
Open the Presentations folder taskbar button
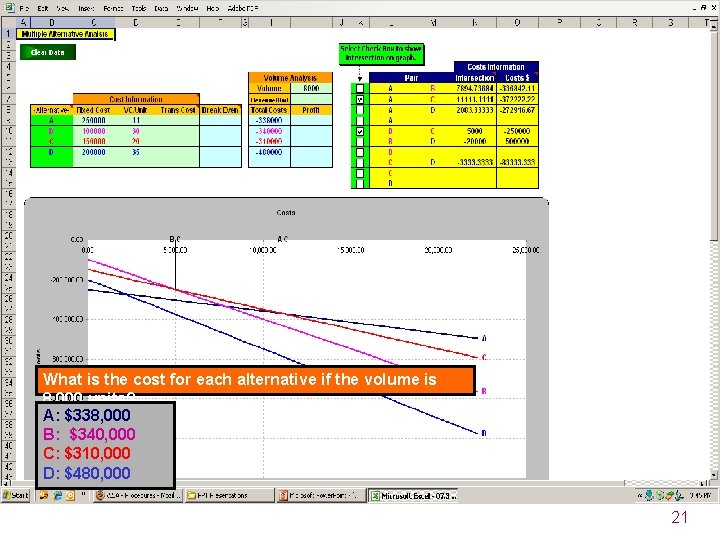coord(229,495)
